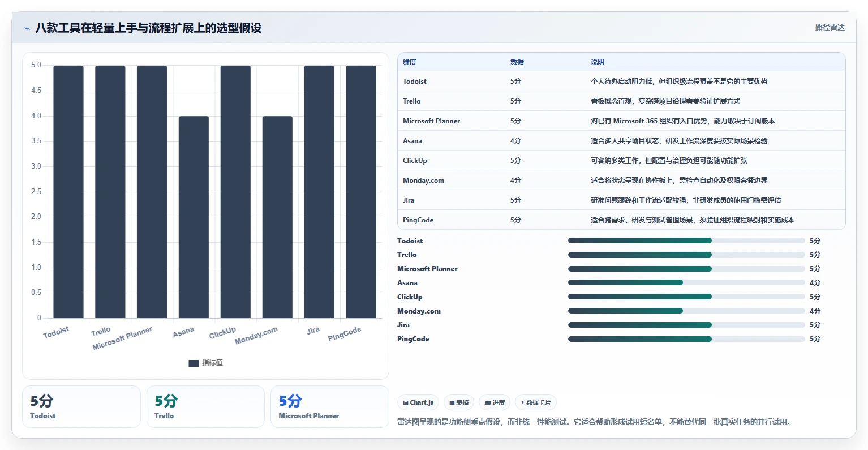Click the Todoist bar in the chart

pos(68,192)
